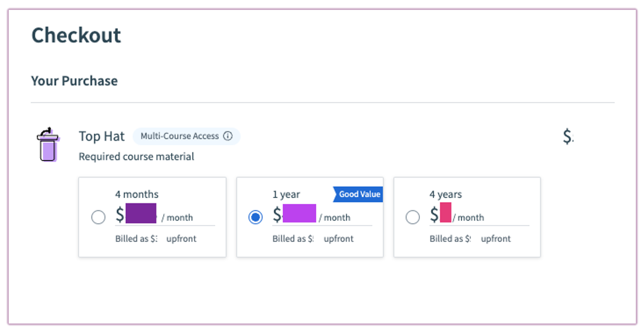
Task: Click the info icon beside Multi-Course Access
Action: pyautogui.click(x=228, y=136)
